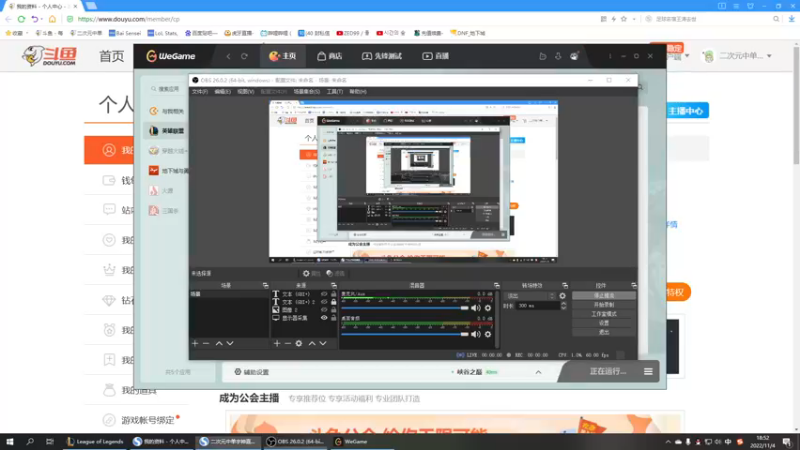Click Exit button in OBS controls

point(604,332)
